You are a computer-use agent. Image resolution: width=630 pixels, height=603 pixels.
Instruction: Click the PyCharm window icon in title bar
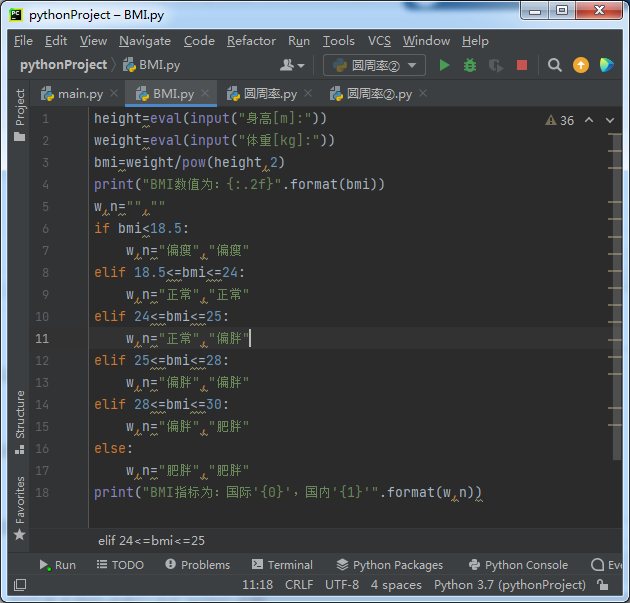click(x=16, y=15)
